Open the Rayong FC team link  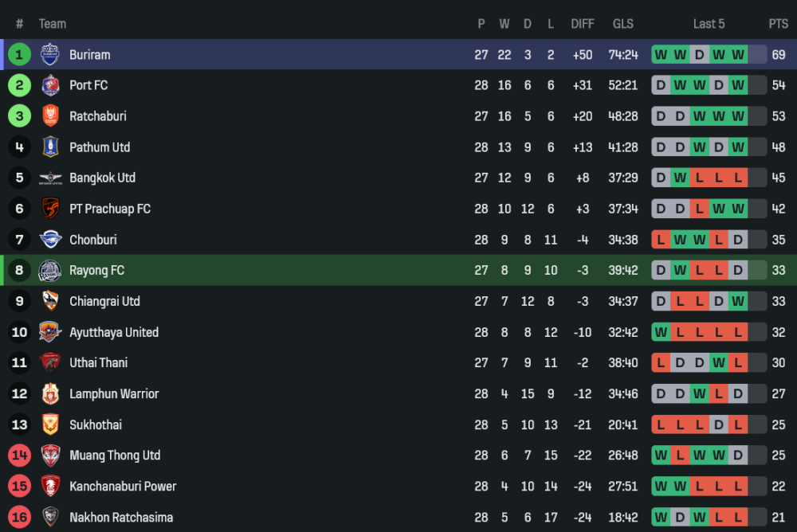(96, 271)
